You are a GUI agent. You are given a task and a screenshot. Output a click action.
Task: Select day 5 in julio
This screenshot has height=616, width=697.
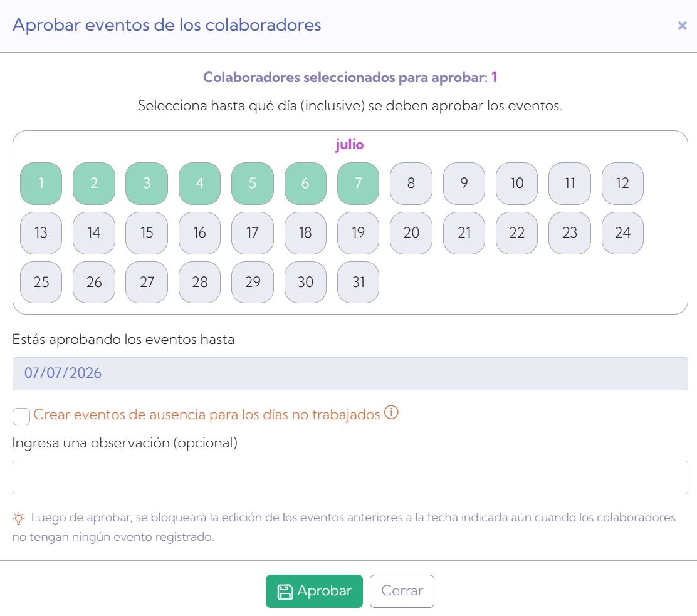coord(253,184)
